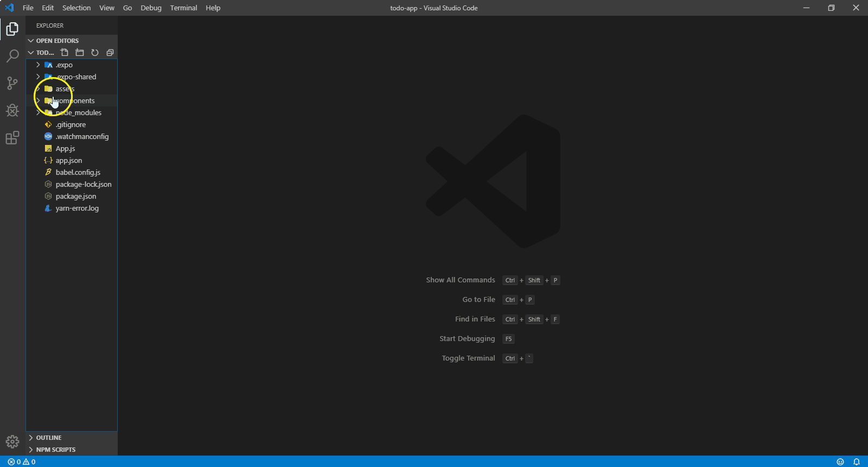
Task: Open the Selection menu
Action: coord(76,8)
